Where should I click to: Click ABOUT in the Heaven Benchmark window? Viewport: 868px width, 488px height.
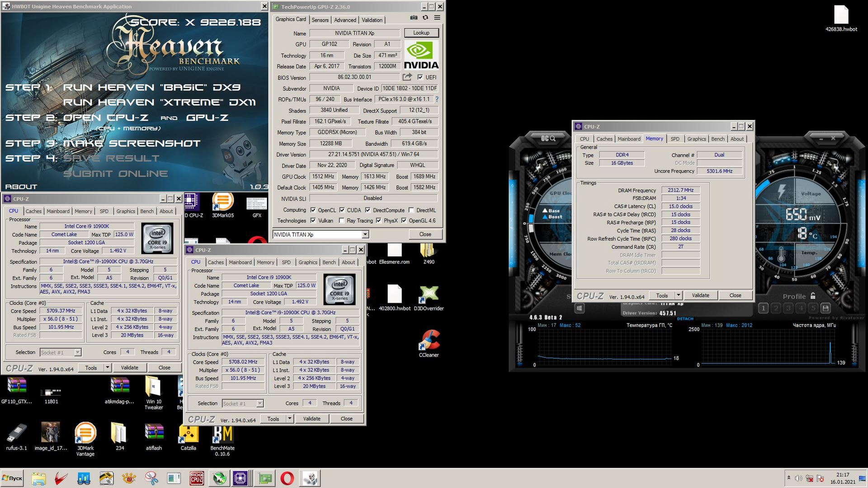point(21,187)
